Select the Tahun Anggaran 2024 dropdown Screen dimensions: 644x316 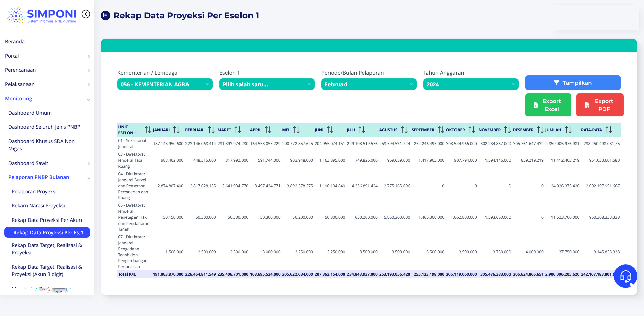click(x=471, y=84)
